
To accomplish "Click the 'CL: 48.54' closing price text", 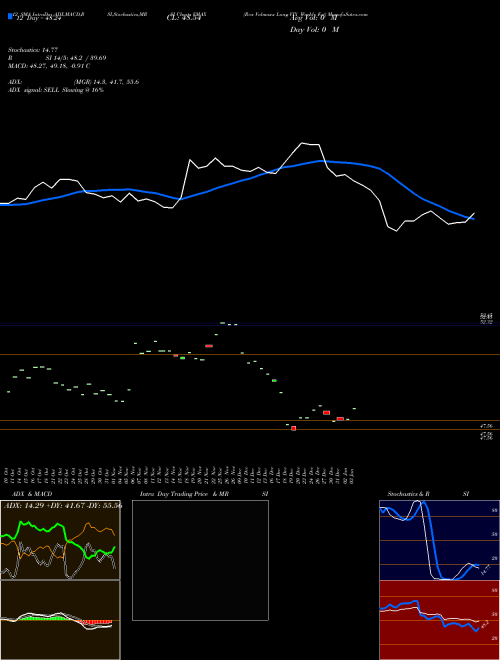I will click(x=184, y=19).
